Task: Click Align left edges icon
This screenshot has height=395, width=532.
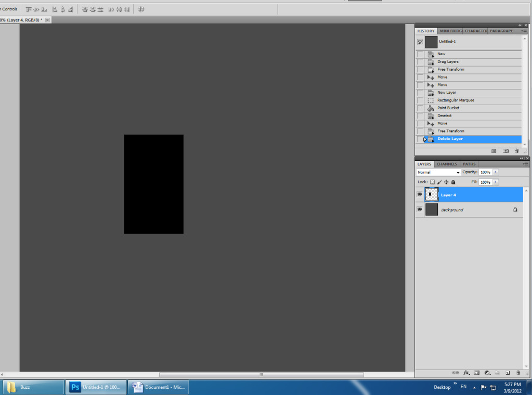Action: (x=55, y=9)
